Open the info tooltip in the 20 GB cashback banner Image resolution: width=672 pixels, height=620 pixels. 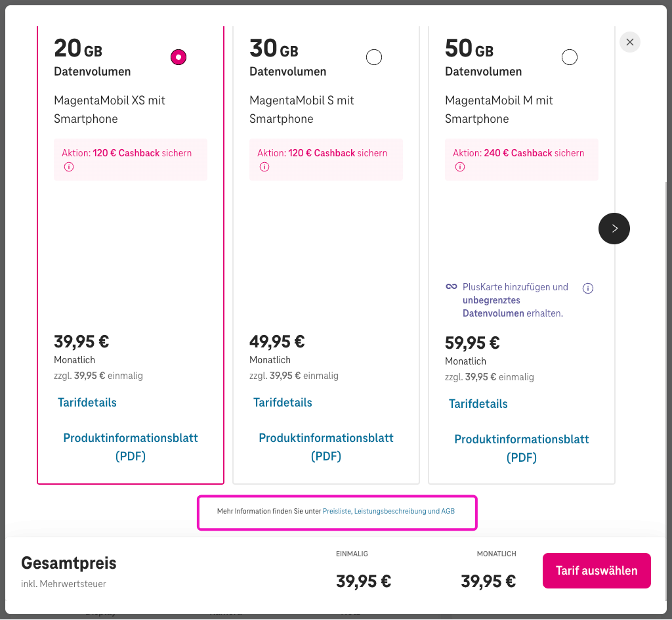68,167
